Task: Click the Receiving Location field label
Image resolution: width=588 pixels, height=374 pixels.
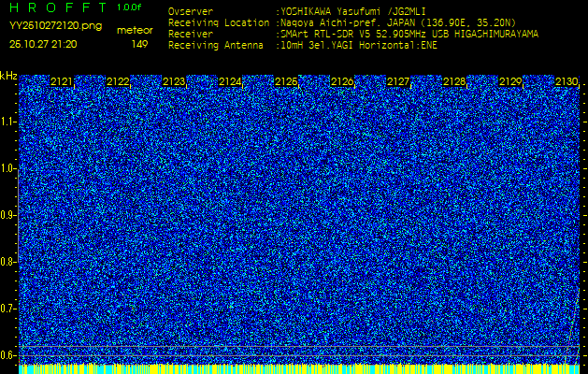Action: point(219,22)
